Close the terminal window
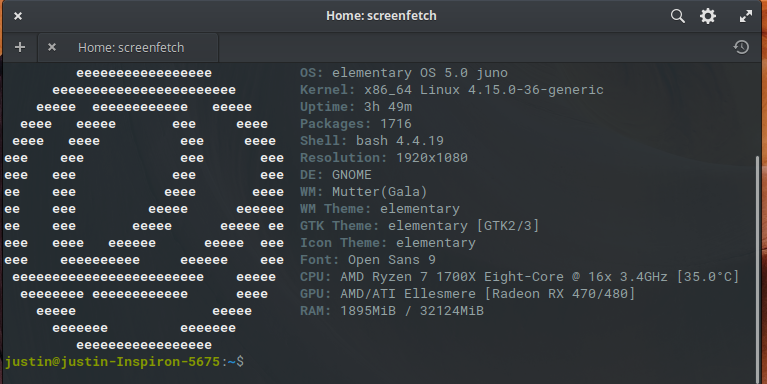767x384 pixels. pyautogui.click(x=18, y=16)
